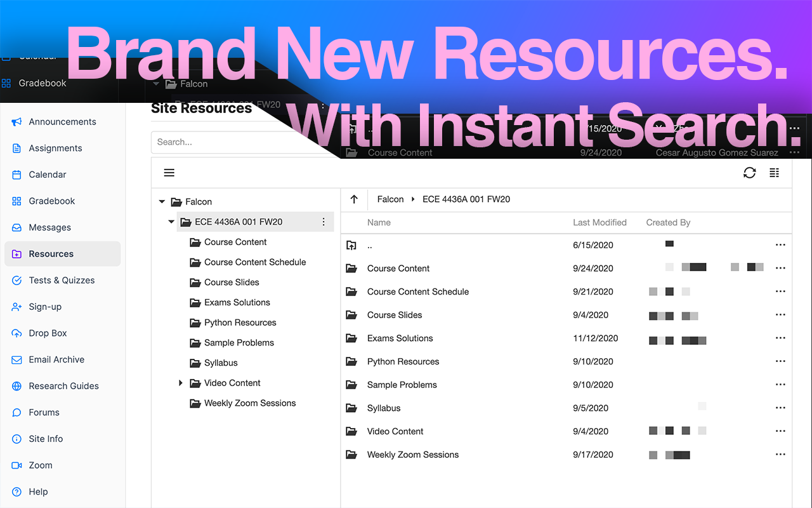The height and width of the screenshot is (508, 812).
Task: Open more options for Course Slides row
Action: [780, 315]
